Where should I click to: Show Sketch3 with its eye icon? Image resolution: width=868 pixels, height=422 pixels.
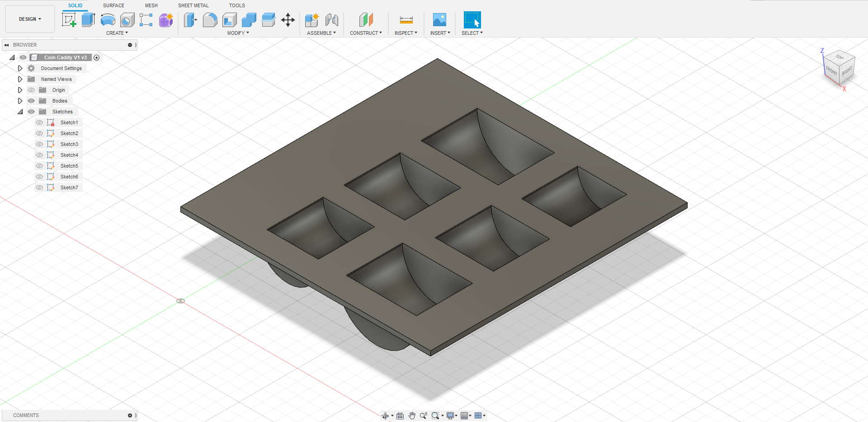coord(39,144)
